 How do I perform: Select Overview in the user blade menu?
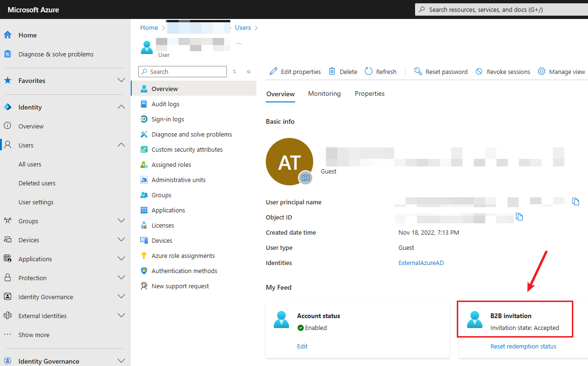click(193, 89)
